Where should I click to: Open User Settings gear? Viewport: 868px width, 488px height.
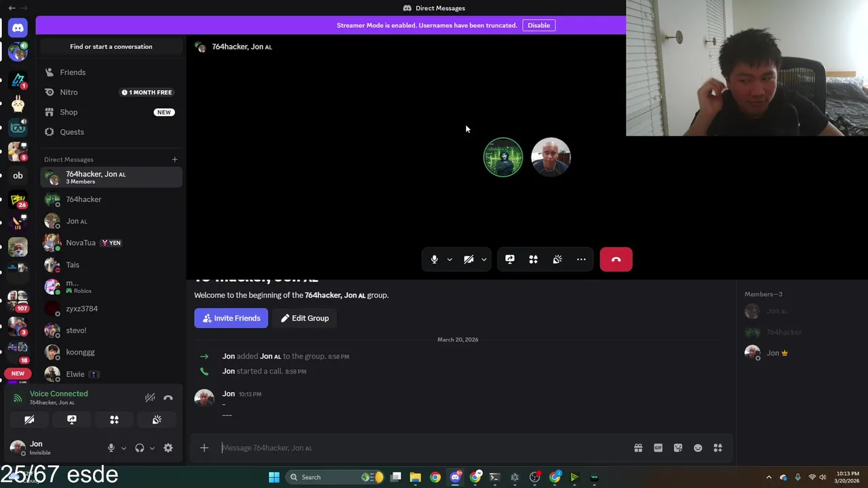168,448
